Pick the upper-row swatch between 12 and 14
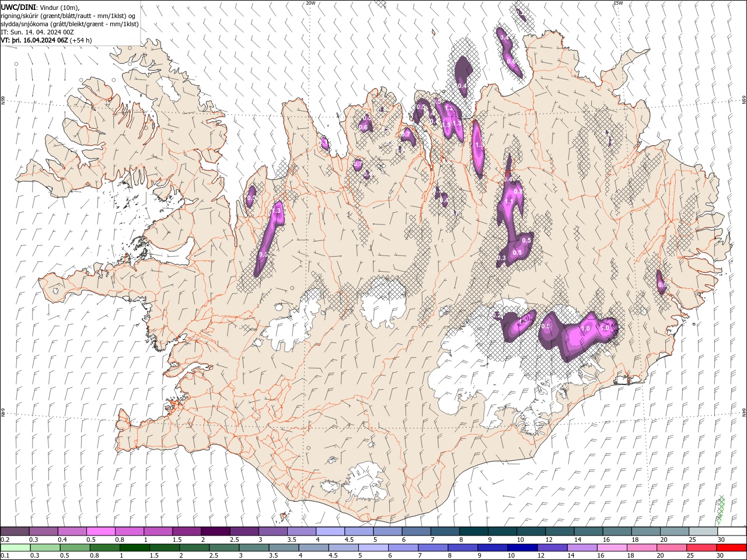Screen dimensions: 747x560 (x=560, y=531)
